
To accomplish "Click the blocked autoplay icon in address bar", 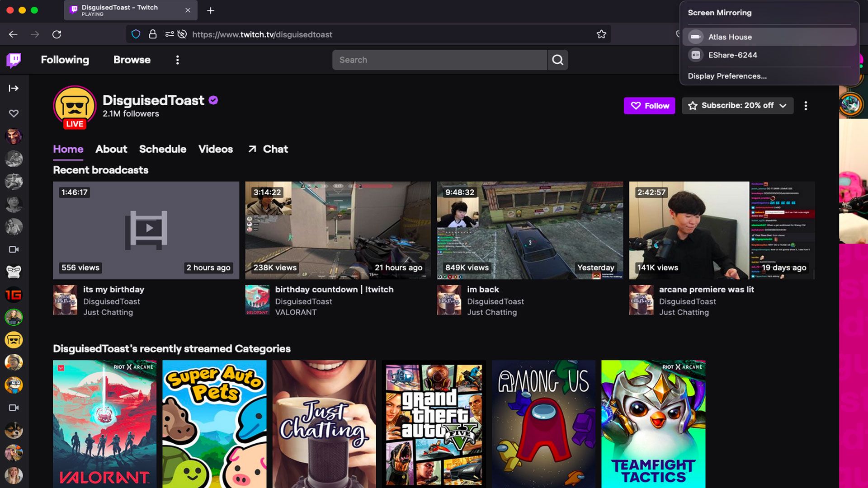I will coord(182,34).
